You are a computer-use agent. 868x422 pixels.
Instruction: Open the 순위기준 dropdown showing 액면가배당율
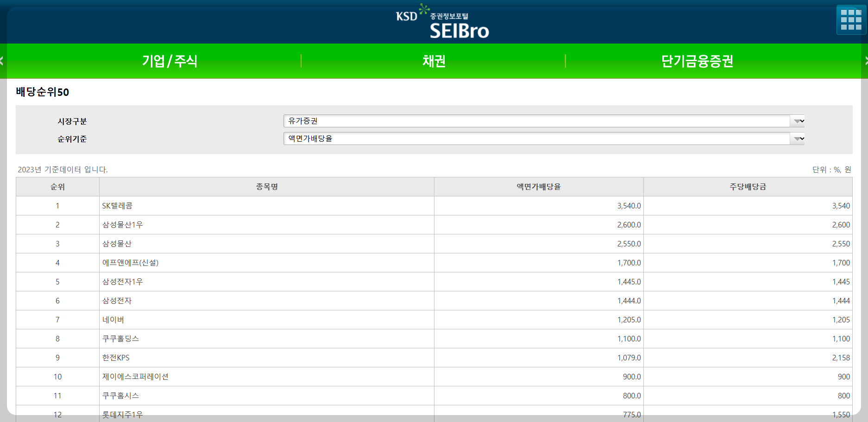(x=544, y=139)
